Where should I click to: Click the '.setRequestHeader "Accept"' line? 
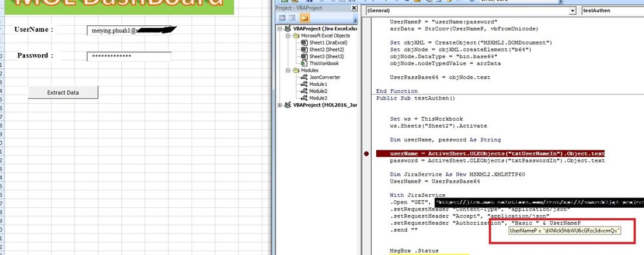pyautogui.click(x=469, y=216)
